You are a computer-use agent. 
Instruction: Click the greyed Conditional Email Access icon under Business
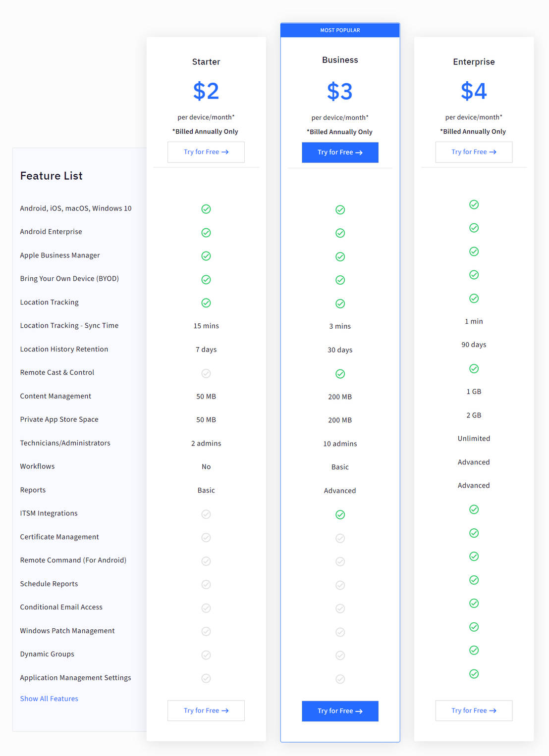click(x=340, y=608)
